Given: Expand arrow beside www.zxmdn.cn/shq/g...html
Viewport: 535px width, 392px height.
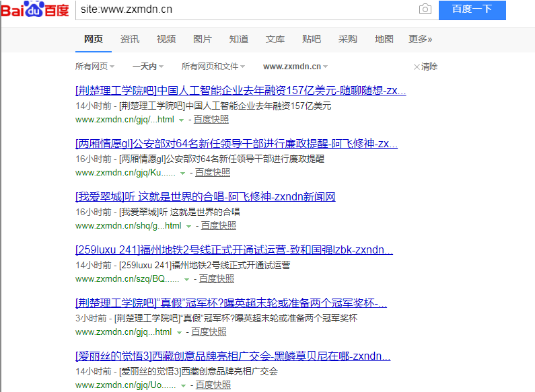Looking at the screenshot, I should pos(188,227).
